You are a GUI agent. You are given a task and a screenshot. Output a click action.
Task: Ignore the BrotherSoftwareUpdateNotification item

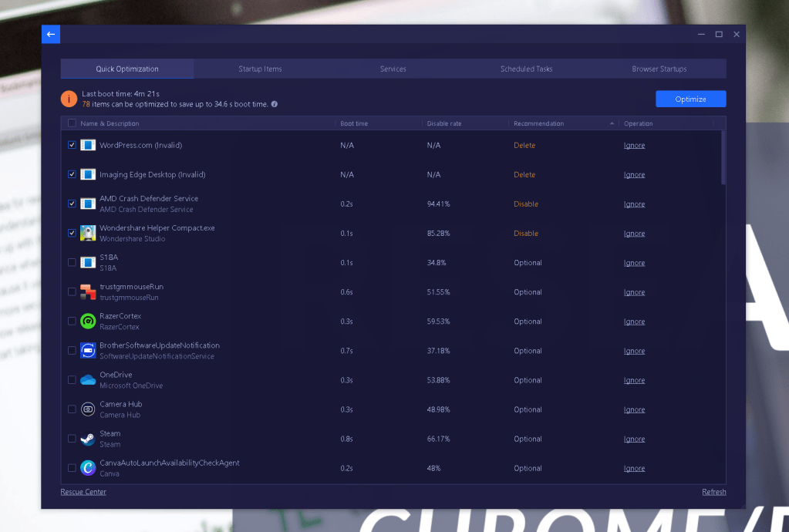point(634,351)
